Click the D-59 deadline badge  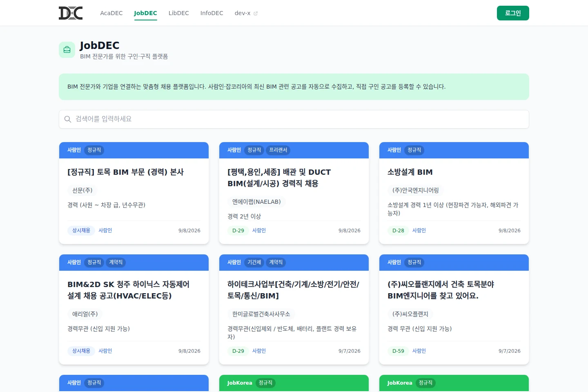pyautogui.click(x=398, y=351)
